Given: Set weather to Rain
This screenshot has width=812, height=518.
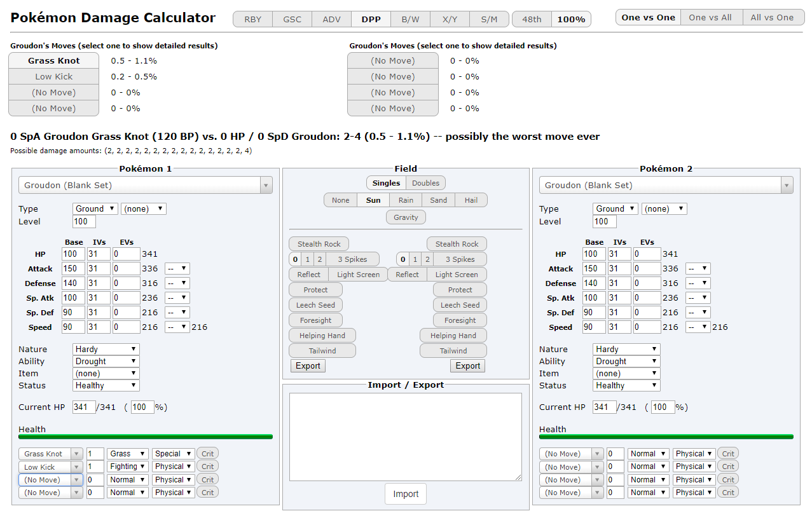Looking at the screenshot, I should point(406,200).
